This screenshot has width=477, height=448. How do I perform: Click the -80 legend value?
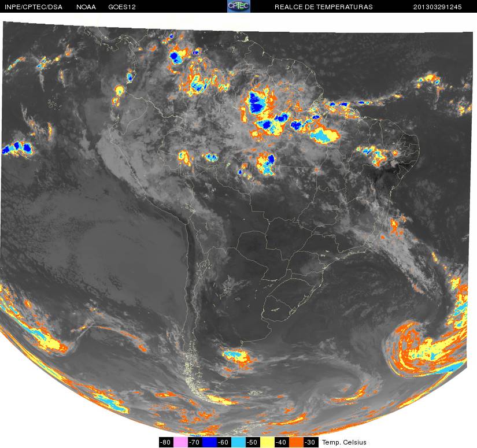[166, 442]
